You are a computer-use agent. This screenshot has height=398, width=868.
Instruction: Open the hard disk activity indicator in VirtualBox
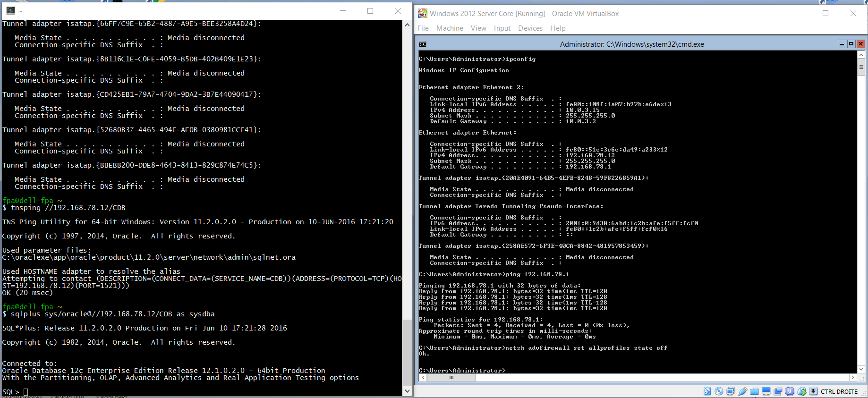pos(707,391)
